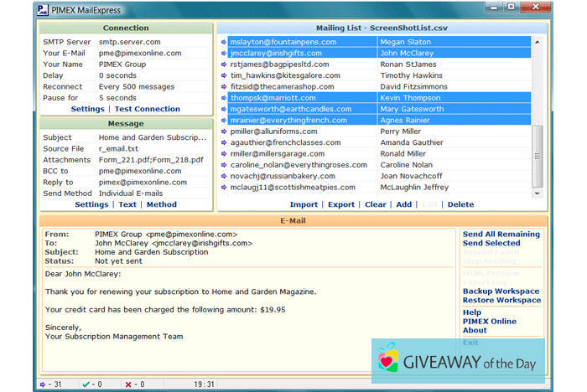
Task: Click arrow icon beside pmiller@alluniforms.com
Action: (x=224, y=132)
